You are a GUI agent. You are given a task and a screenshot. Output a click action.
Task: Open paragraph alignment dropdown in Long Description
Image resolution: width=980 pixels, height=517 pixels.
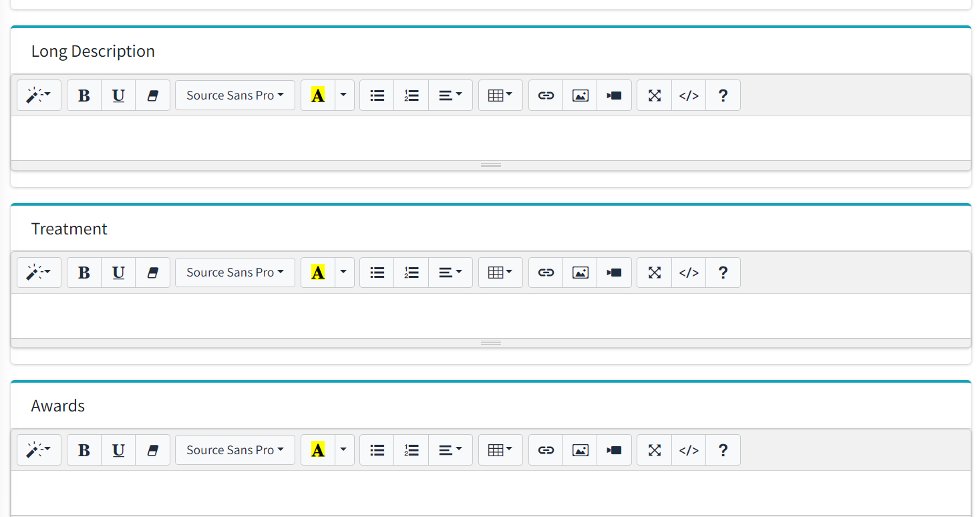point(450,96)
